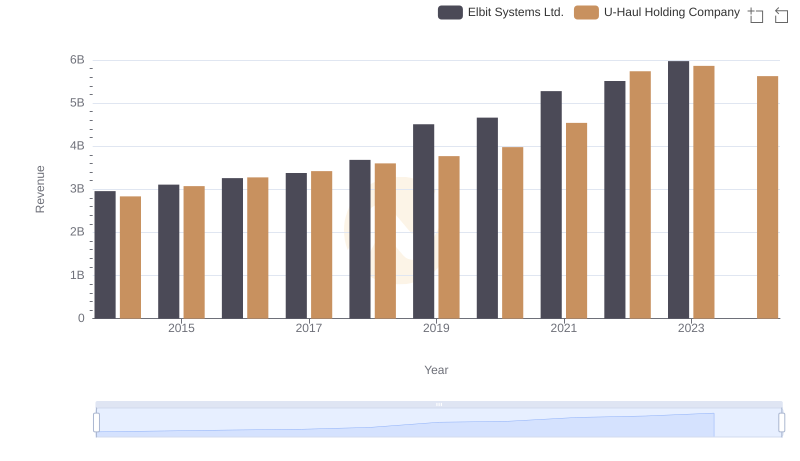
Task: Toggle the U-Haul Holding Company legend series
Action: point(657,12)
